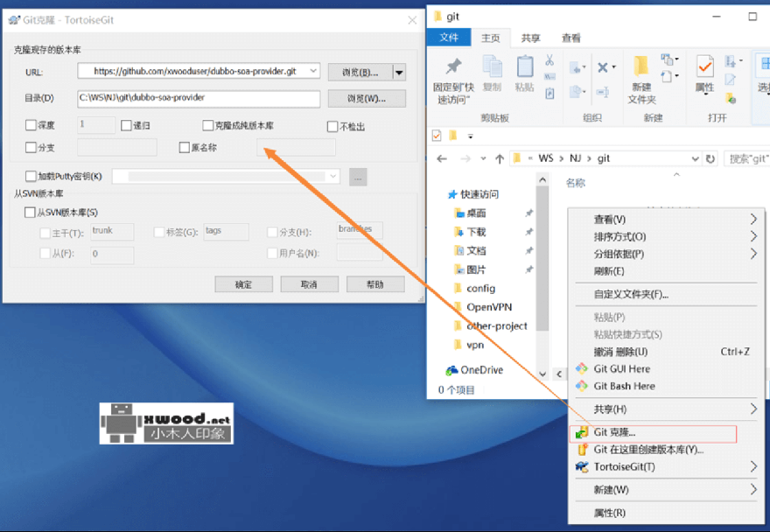Viewport: 770px width, 532px height.
Task: Expand the 新建(W) context submenu
Action: point(664,490)
